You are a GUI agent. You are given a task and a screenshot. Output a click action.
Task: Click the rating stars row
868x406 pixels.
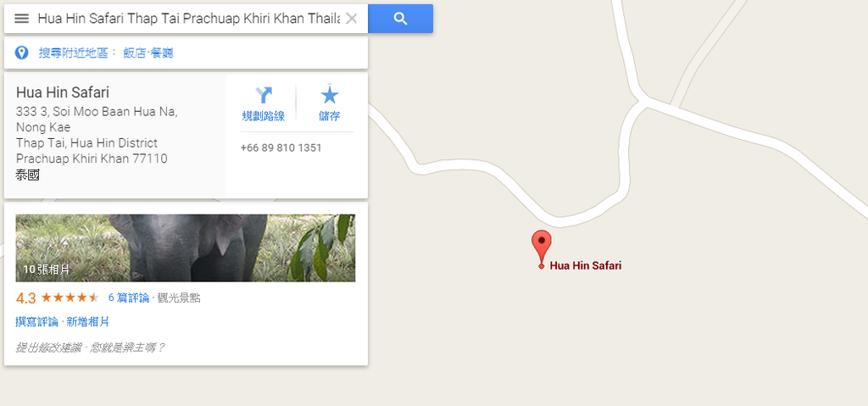(70, 298)
